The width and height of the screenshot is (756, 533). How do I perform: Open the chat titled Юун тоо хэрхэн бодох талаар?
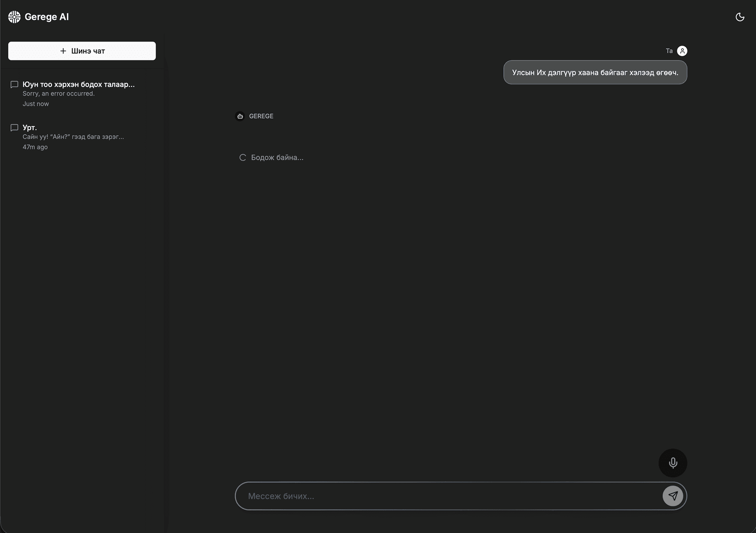(79, 84)
